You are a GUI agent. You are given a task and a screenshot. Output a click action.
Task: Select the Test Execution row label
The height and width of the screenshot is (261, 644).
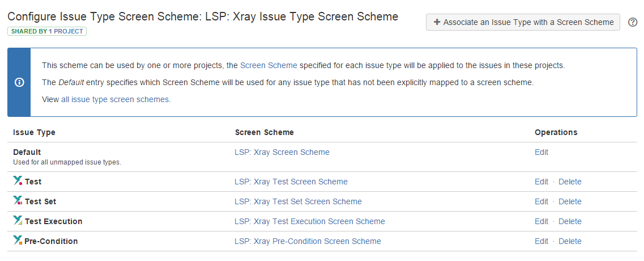[x=53, y=221]
